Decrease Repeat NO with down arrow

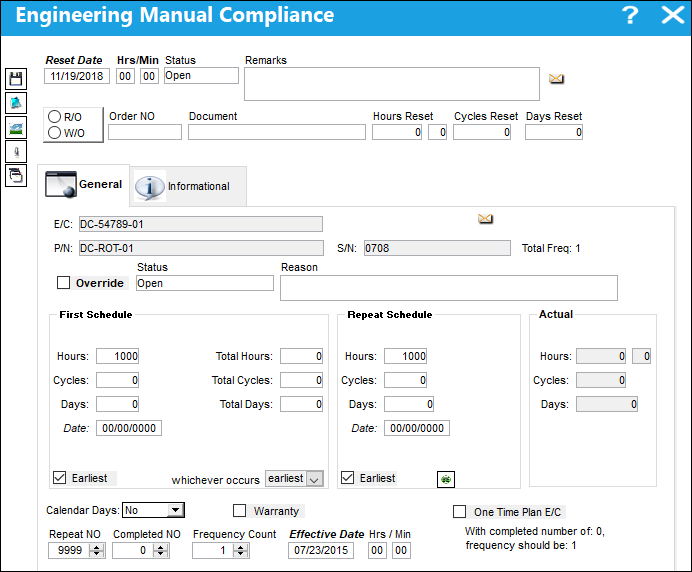point(97,553)
